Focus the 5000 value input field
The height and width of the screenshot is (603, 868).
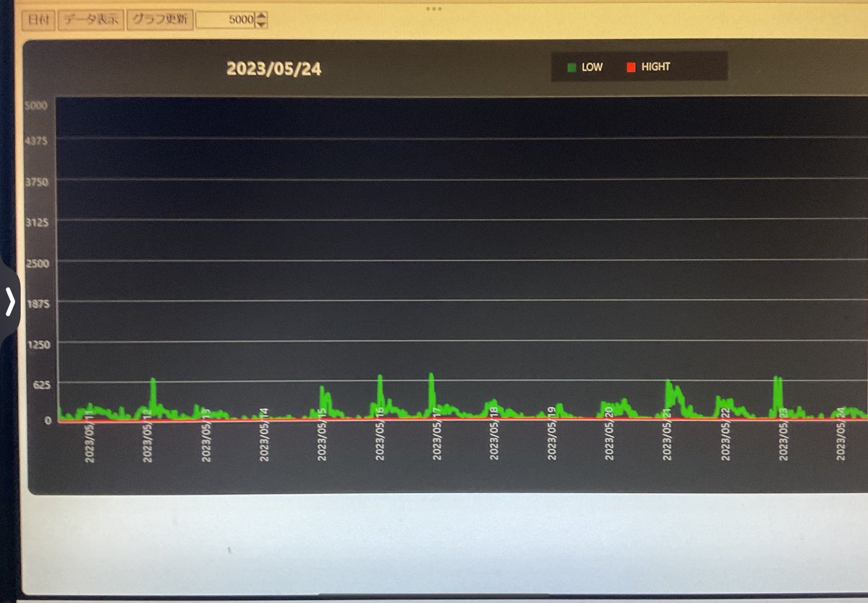[226, 20]
